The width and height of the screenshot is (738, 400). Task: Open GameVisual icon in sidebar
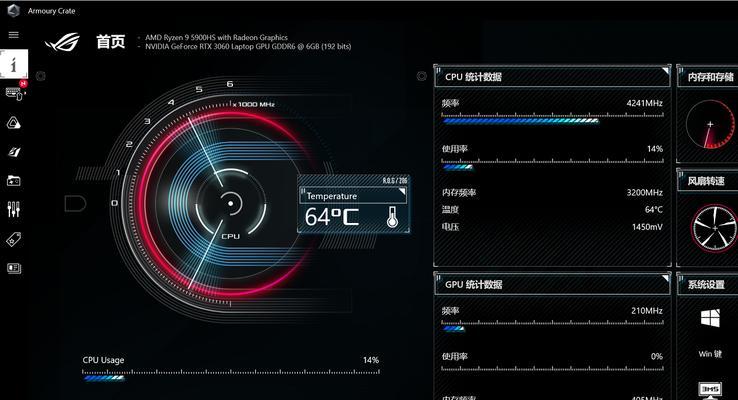point(14,152)
